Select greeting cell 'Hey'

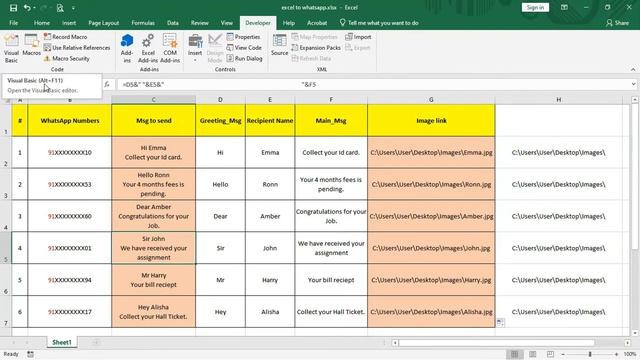click(220, 311)
